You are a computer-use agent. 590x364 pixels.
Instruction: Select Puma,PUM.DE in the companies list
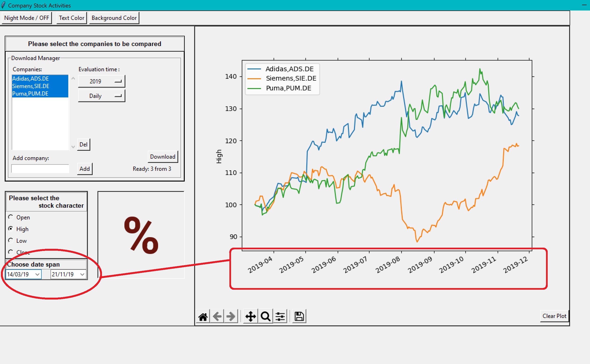coord(40,94)
